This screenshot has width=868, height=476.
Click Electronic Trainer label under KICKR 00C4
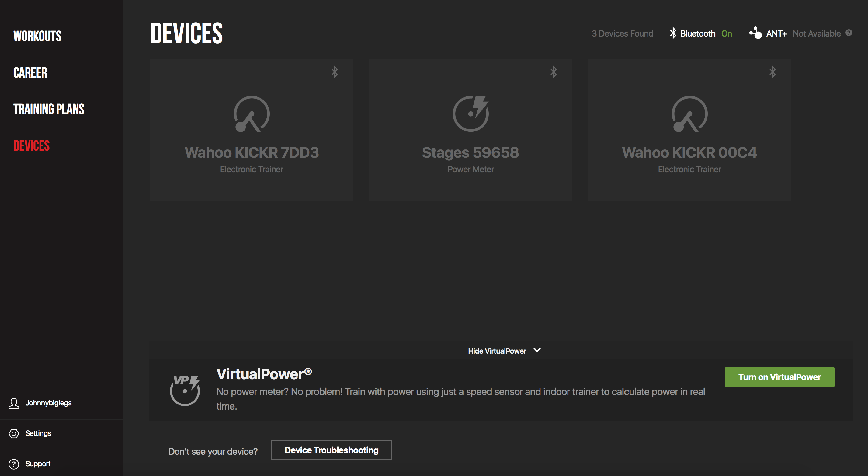690,169
